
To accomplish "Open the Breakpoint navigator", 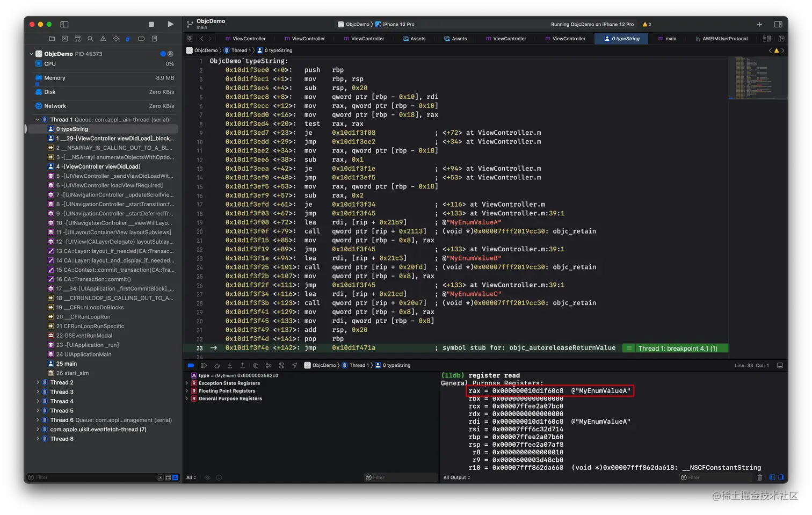I will tap(141, 39).
